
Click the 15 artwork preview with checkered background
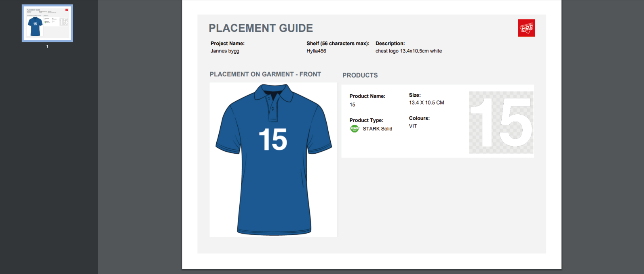(x=501, y=122)
